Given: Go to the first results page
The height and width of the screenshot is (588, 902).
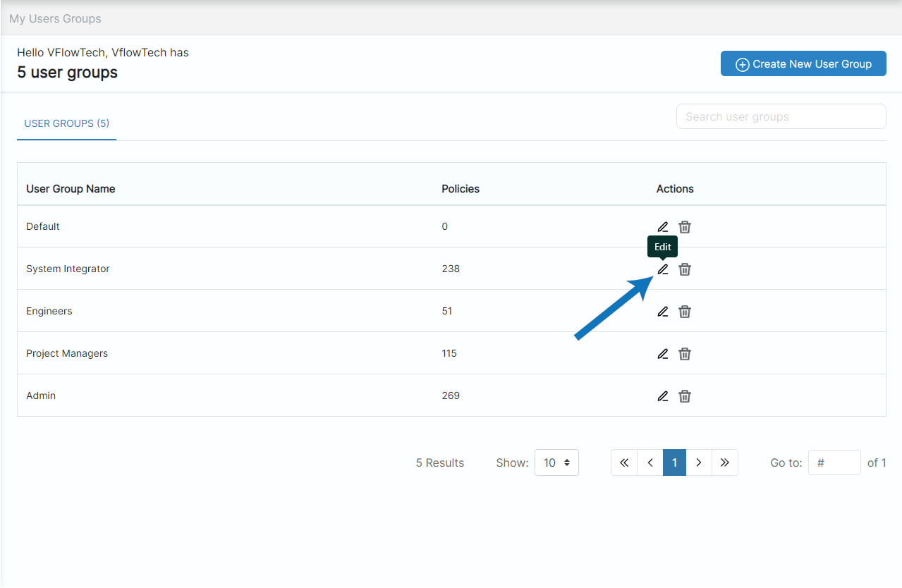Looking at the screenshot, I should click(x=623, y=463).
